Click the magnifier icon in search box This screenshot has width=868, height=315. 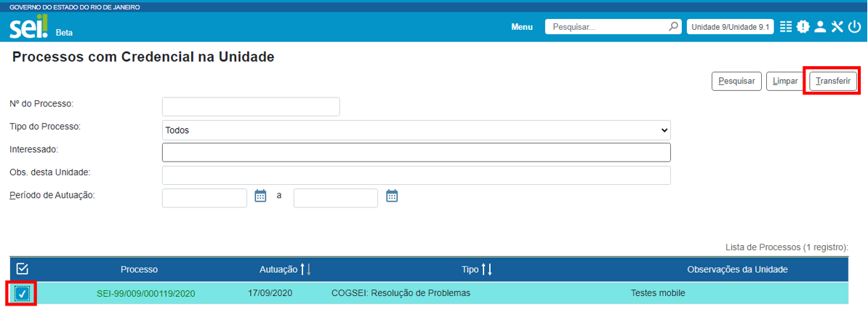(x=673, y=27)
